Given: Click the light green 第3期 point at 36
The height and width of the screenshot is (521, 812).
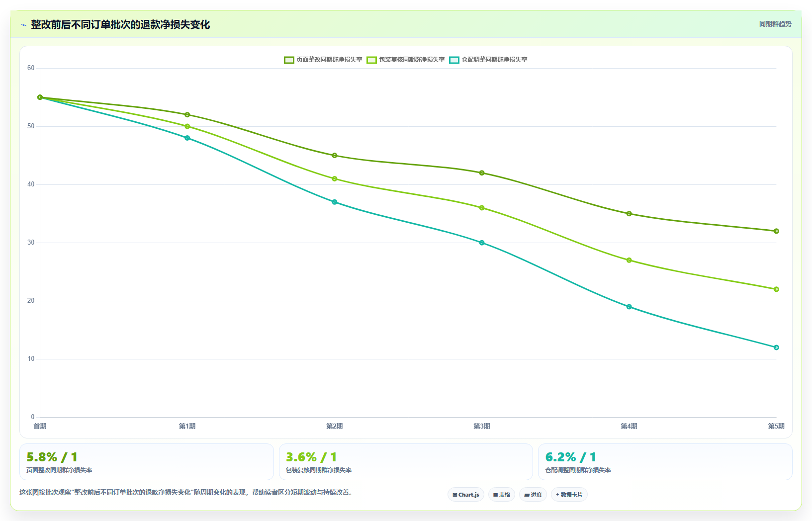Looking at the screenshot, I should (x=482, y=208).
